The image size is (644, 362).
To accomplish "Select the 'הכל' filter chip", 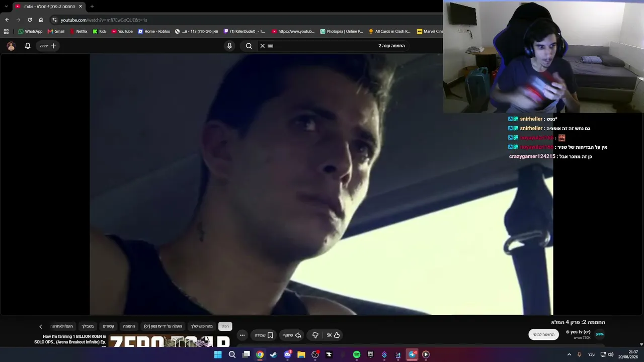I will 225,326.
